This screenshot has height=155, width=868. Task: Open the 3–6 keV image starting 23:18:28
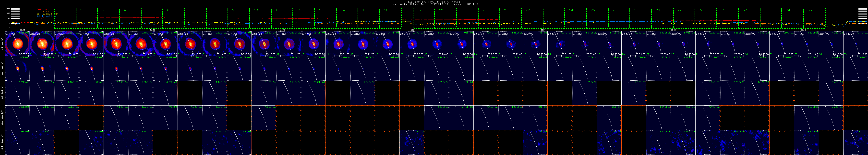coord(289,44)
